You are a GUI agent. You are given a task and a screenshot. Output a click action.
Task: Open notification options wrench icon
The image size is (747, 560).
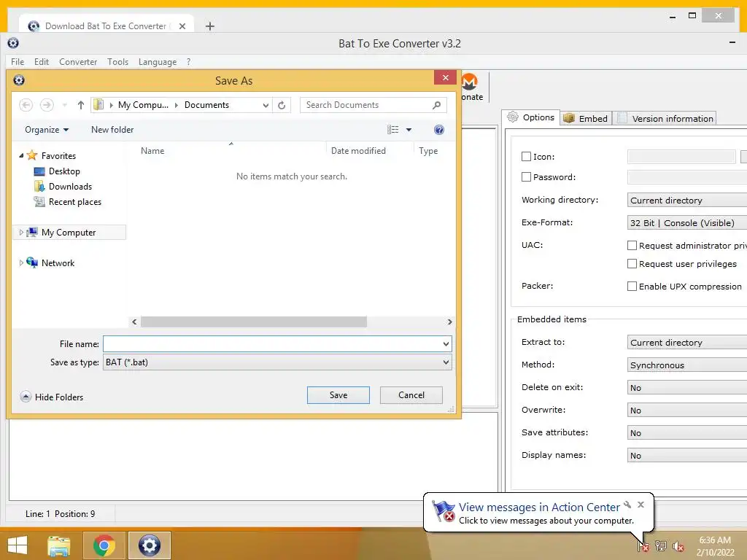point(627,505)
